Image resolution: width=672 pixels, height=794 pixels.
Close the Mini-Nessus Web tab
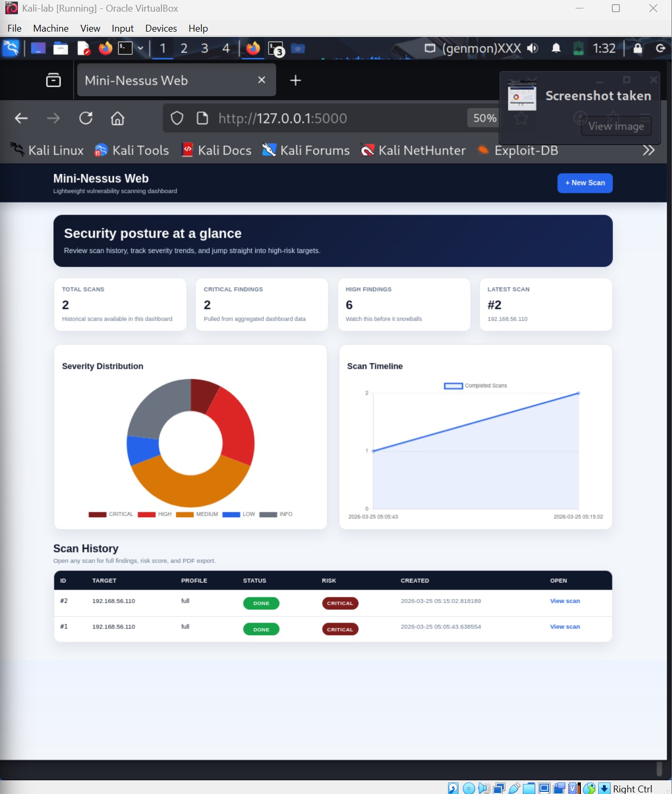tap(261, 80)
